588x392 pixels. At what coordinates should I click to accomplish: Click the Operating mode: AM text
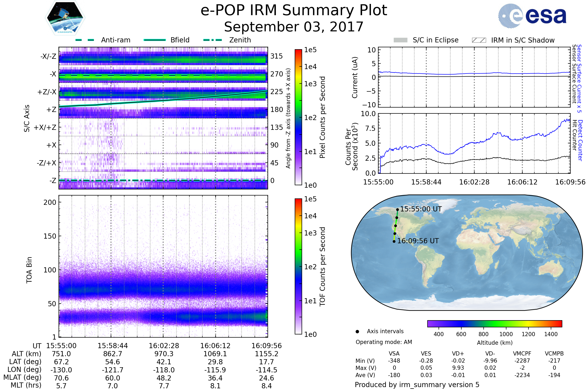384,342
